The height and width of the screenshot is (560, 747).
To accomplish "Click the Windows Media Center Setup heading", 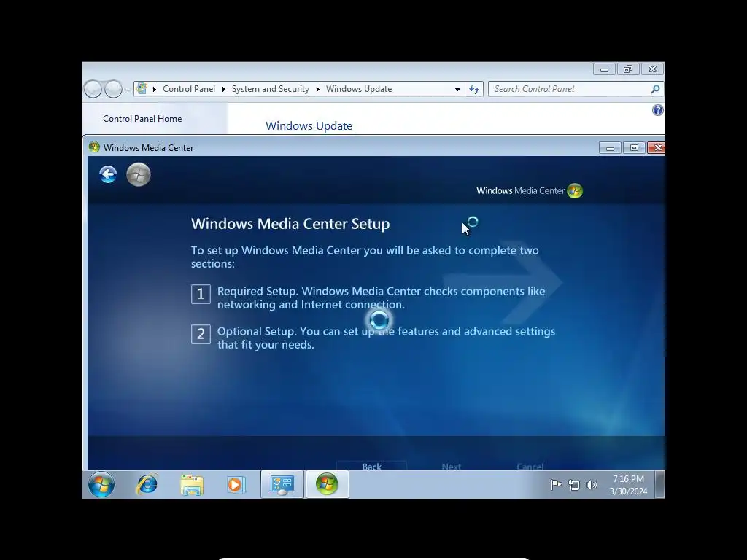I will pos(290,224).
